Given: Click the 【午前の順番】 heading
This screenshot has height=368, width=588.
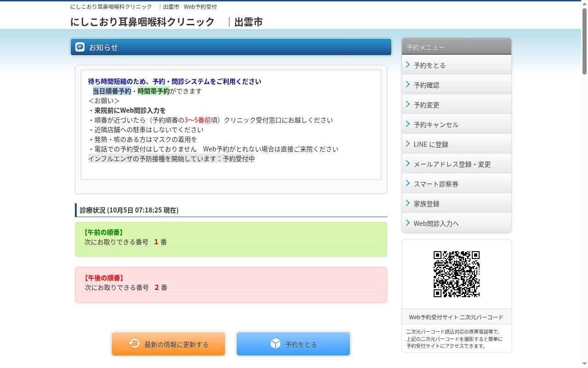Looking at the screenshot, I should tap(104, 232).
